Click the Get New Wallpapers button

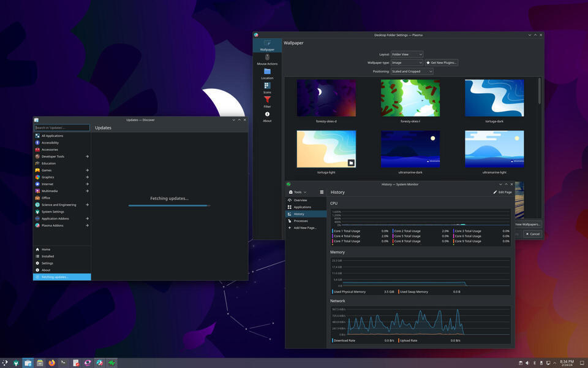[528, 224]
